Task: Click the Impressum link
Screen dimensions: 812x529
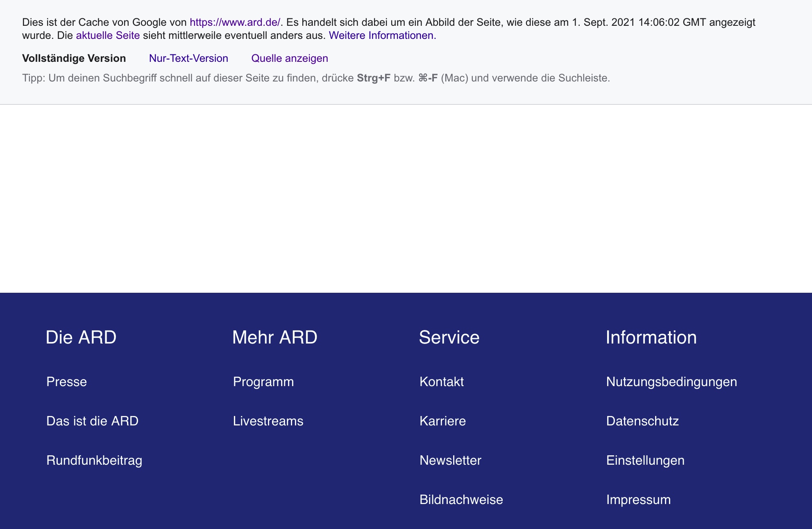Action: point(638,500)
